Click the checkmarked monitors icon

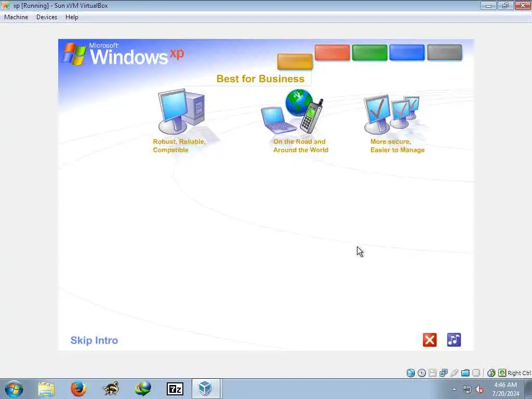[x=391, y=114]
